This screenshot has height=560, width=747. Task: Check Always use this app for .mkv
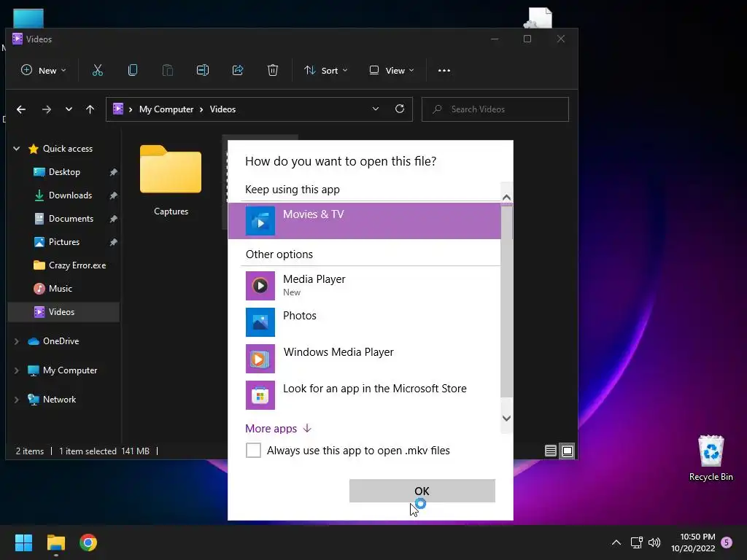253,450
